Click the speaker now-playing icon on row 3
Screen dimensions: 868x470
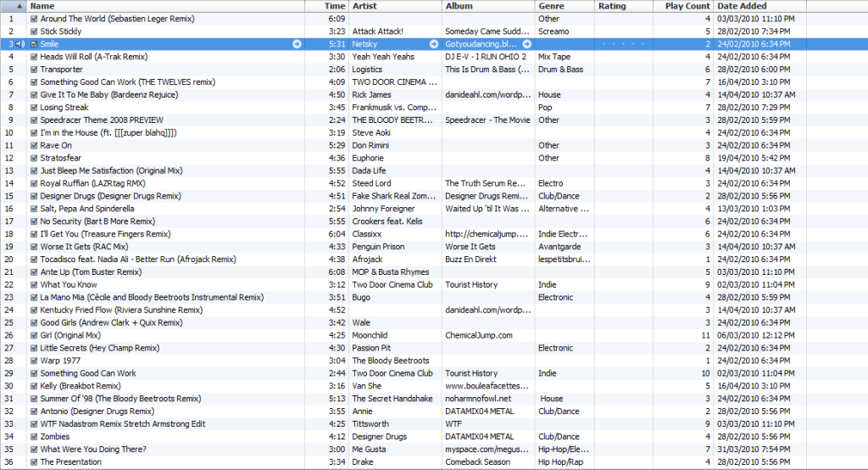point(20,44)
